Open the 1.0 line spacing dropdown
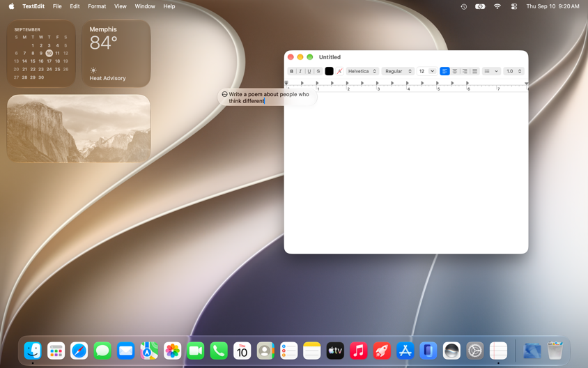588x368 pixels. tap(513, 71)
